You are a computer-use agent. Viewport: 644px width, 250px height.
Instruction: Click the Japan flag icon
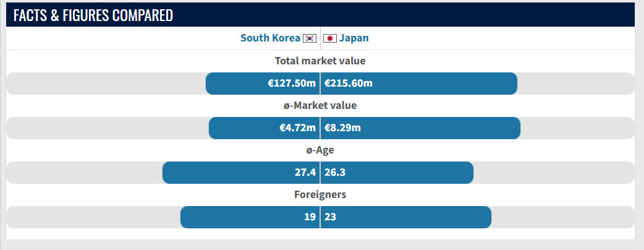click(331, 38)
